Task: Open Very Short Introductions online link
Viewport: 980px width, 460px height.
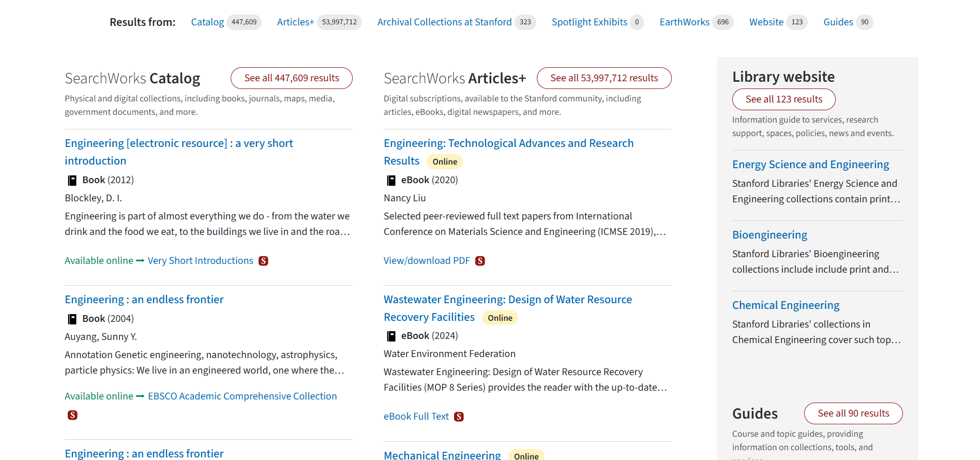Action: [x=200, y=261]
